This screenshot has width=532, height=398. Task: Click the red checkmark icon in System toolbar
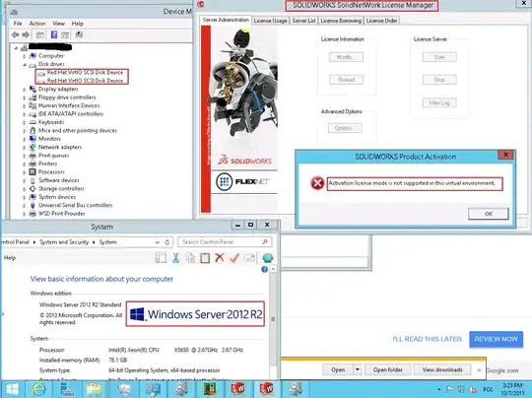coord(234,258)
